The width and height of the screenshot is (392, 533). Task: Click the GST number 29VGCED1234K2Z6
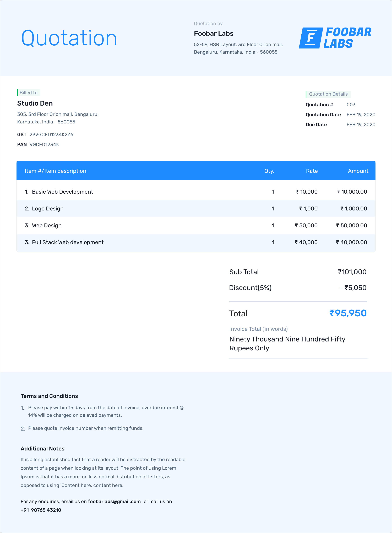(x=51, y=135)
